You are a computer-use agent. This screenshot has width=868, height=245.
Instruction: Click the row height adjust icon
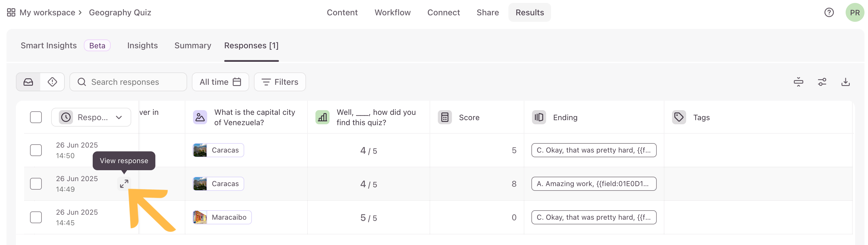pyautogui.click(x=798, y=82)
